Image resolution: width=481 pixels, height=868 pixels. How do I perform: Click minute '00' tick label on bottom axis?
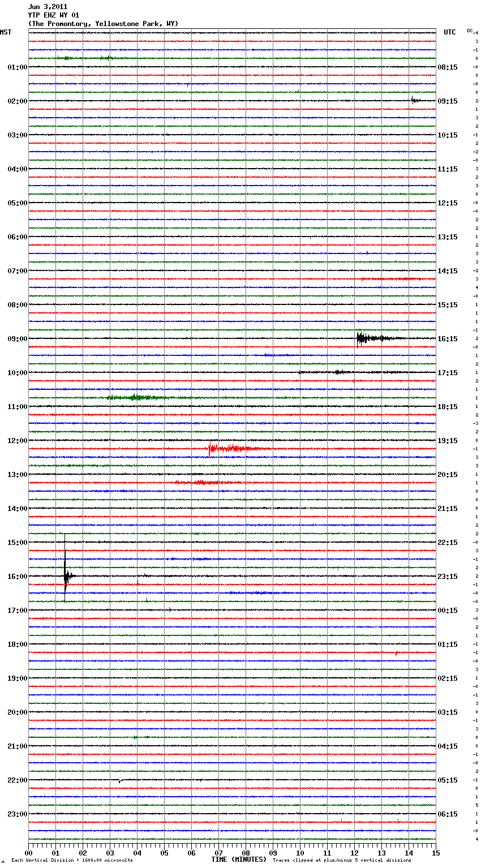tap(28, 853)
